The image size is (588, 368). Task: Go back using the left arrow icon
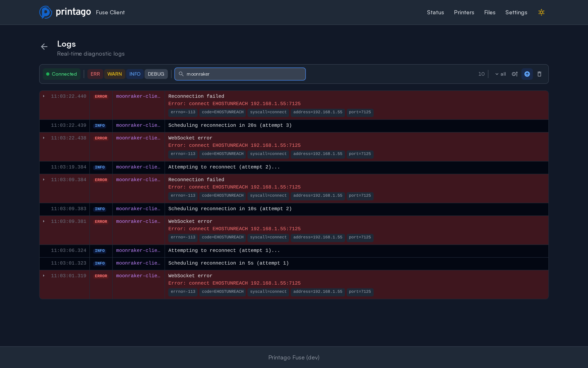pos(44,46)
